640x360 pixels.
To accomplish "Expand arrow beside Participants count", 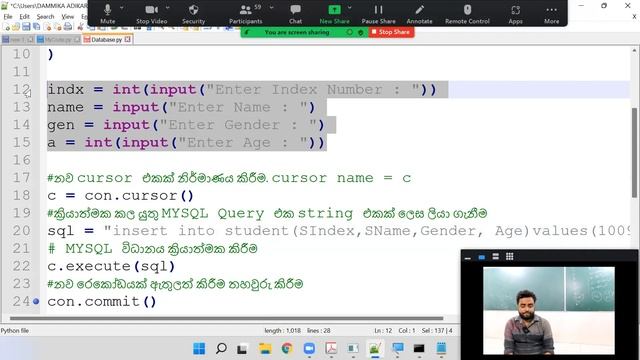I will [x=271, y=8].
